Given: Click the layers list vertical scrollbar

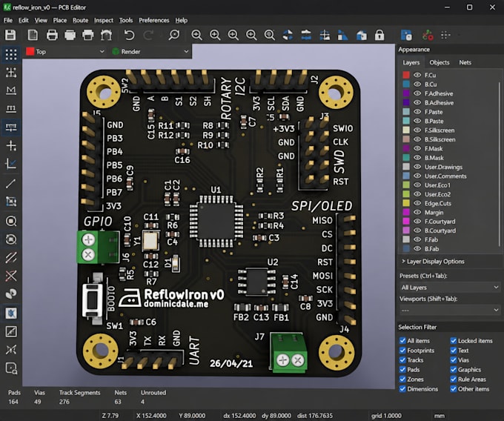Looking at the screenshot, I should pyautogui.click(x=500, y=164).
